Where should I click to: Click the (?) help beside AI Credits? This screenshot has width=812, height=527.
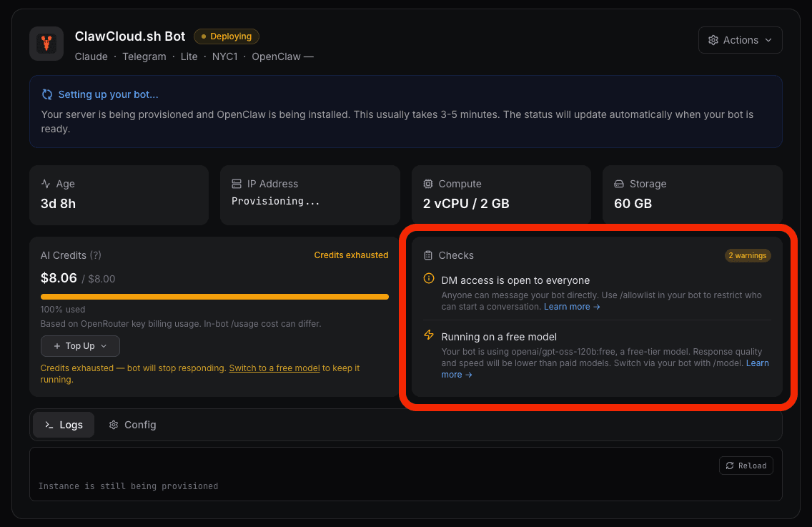(x=95, y=255)
